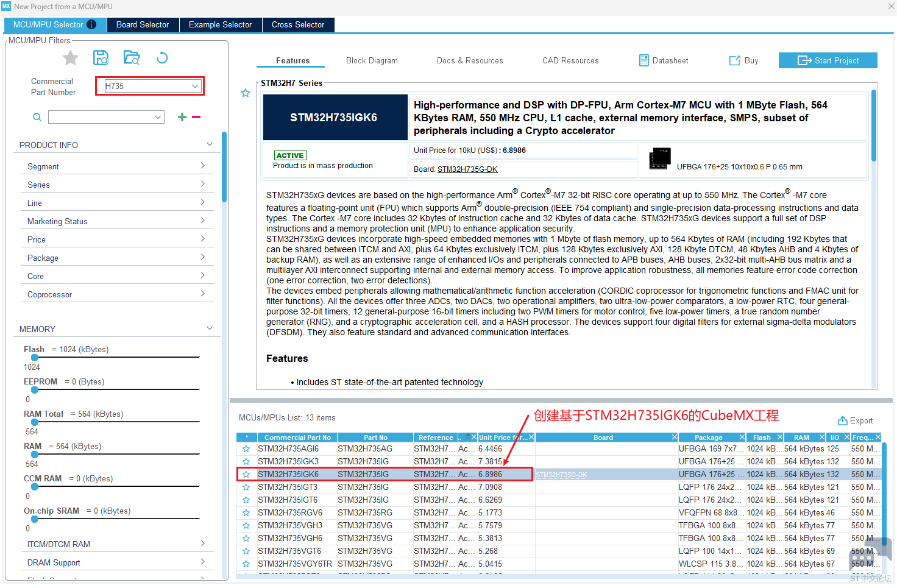Click the Start Project button

(828, 60)
